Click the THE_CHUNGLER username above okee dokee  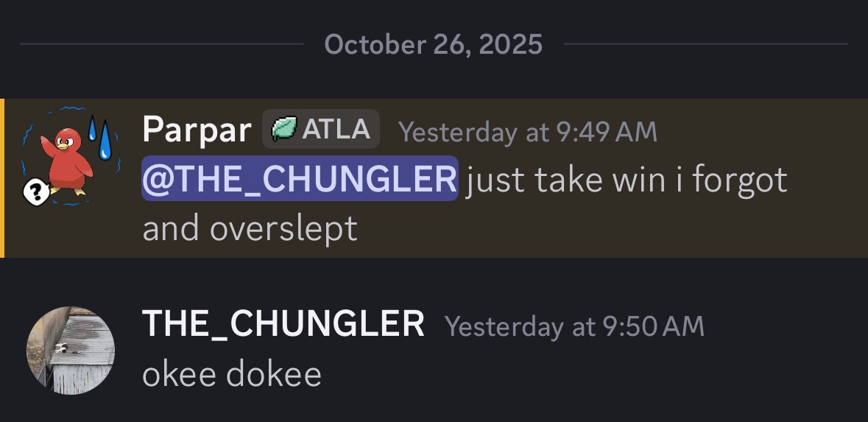coord(283,324)
